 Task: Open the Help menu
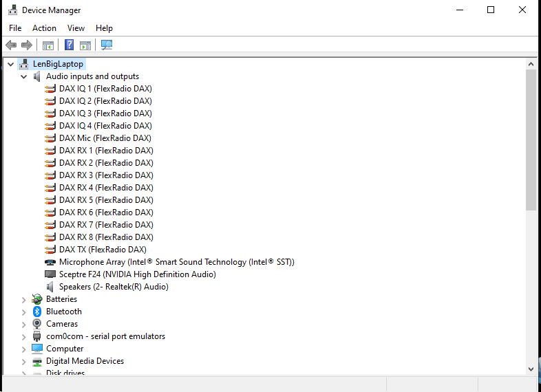click(x=104, y=28)
